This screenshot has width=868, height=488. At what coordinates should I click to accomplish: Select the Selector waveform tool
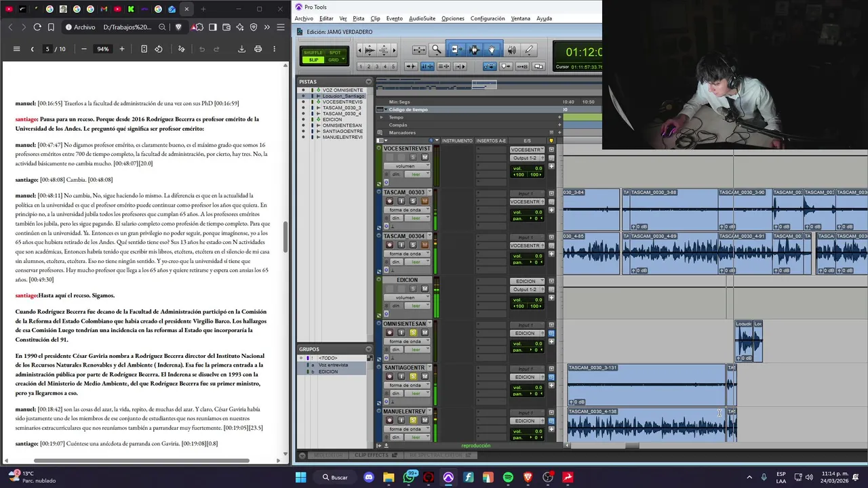coord(474,49)
